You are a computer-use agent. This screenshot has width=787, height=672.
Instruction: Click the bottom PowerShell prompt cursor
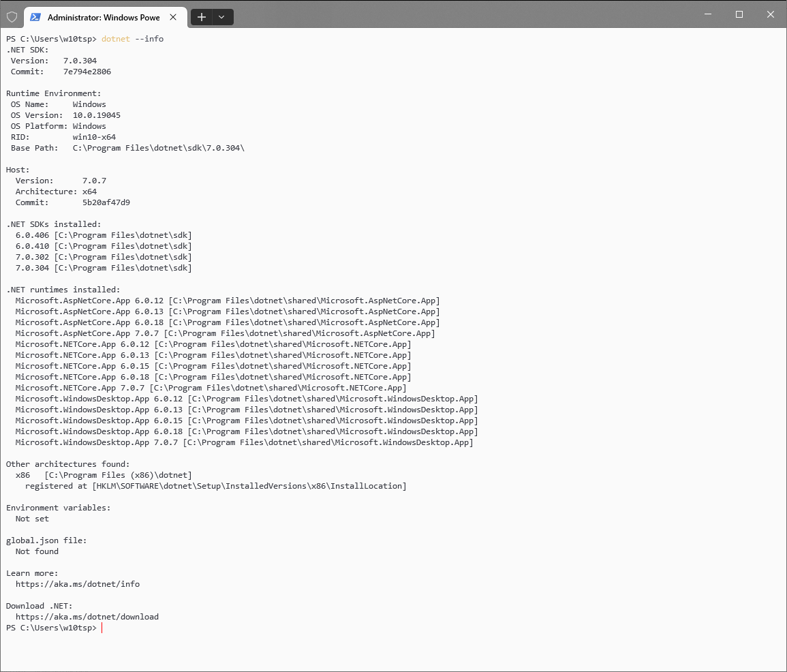click(x=102, y=628)
